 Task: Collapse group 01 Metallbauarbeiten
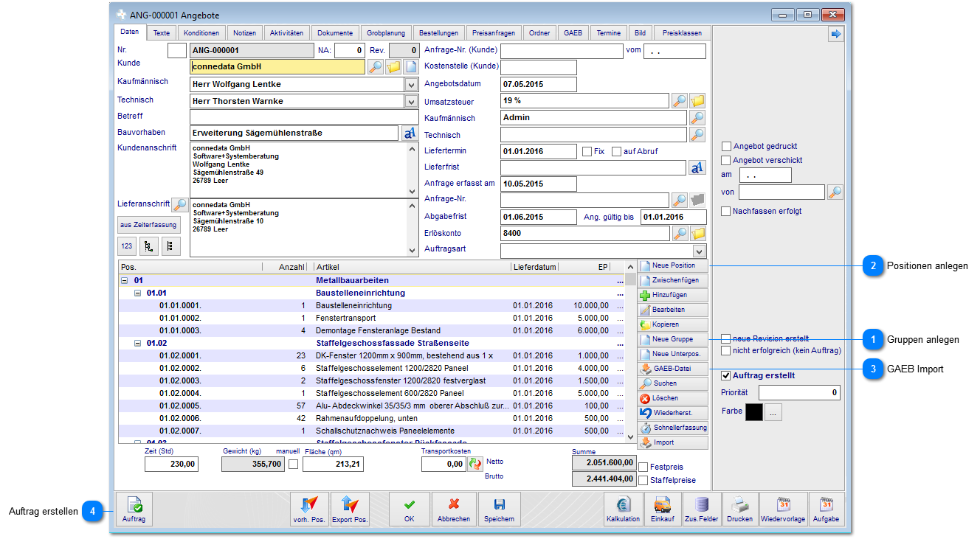tap(123, 280)
